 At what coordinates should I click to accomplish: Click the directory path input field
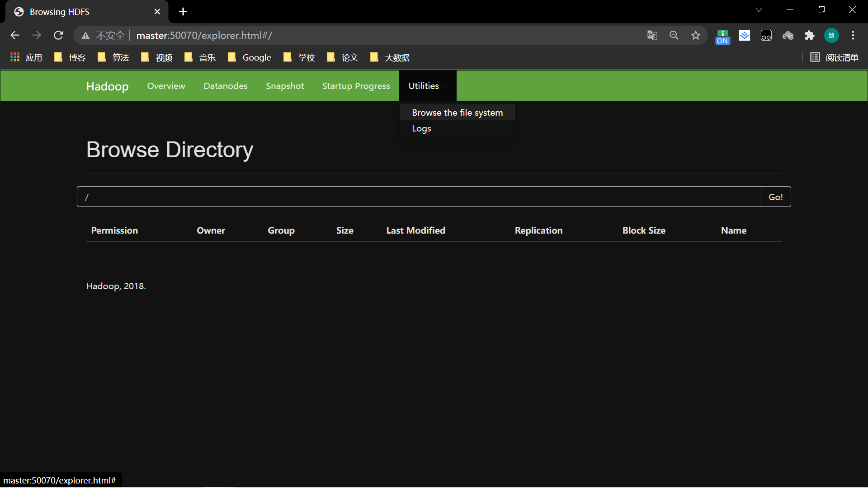tap(418, 197)
